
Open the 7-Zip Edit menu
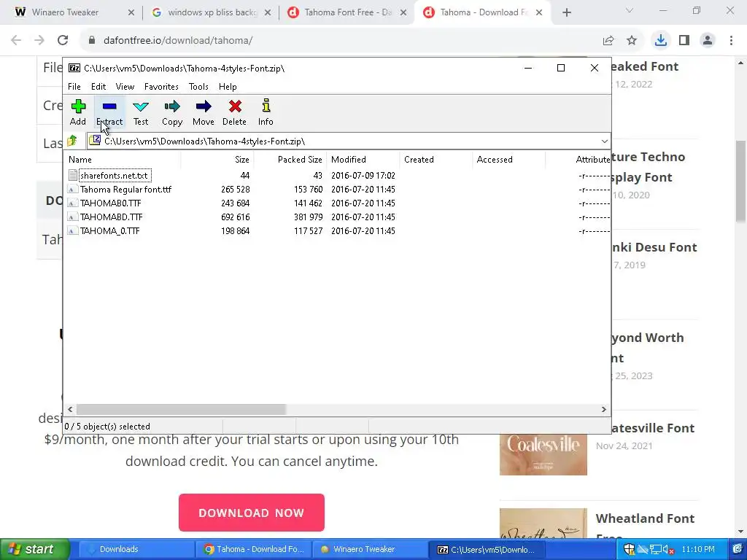pyautogui.click(x=98, y=87)
